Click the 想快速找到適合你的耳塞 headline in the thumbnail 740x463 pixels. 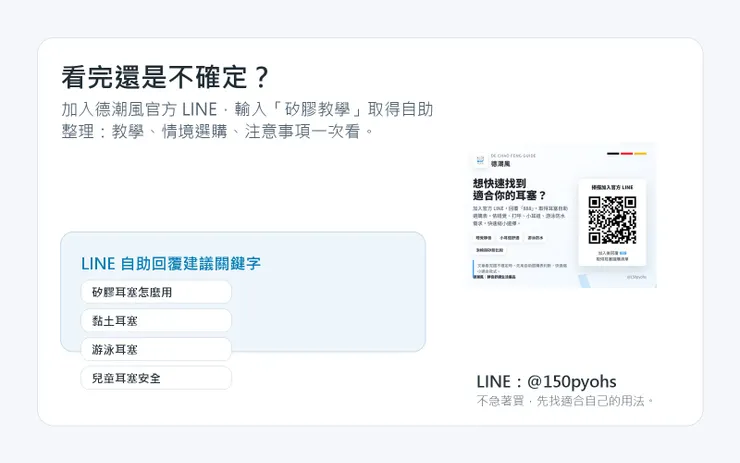coord(509,189)
